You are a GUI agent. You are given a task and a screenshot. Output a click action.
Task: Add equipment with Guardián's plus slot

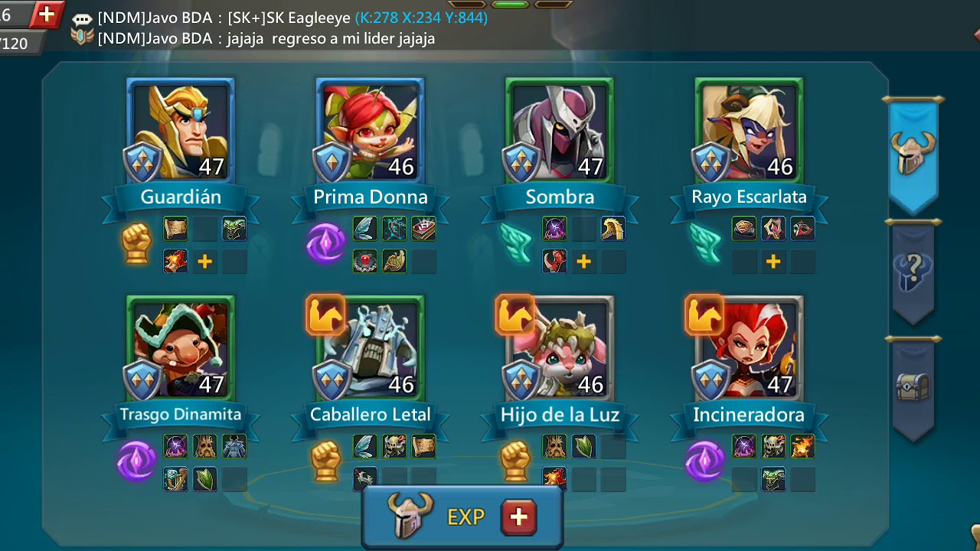[204, 262]
